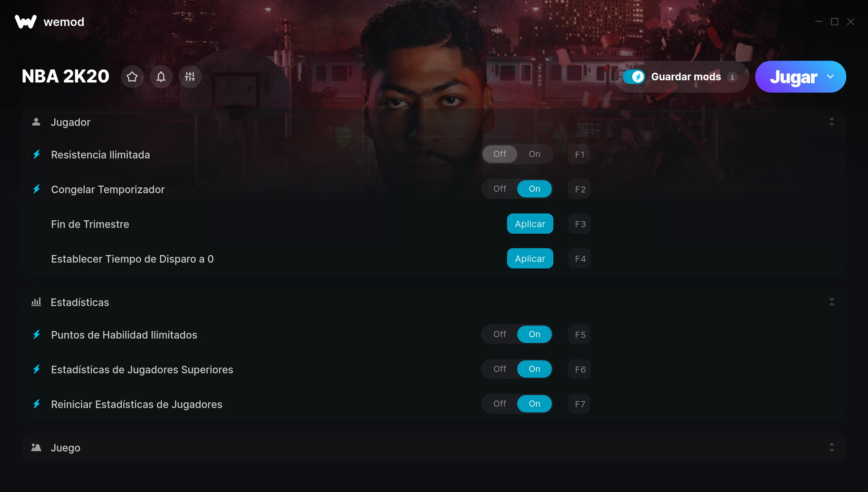Change the F1 hotkey for Resistencia Ilimitada
Image resolution: width=868 pixels, height=492 pixels.
click(x=580, y=154)
